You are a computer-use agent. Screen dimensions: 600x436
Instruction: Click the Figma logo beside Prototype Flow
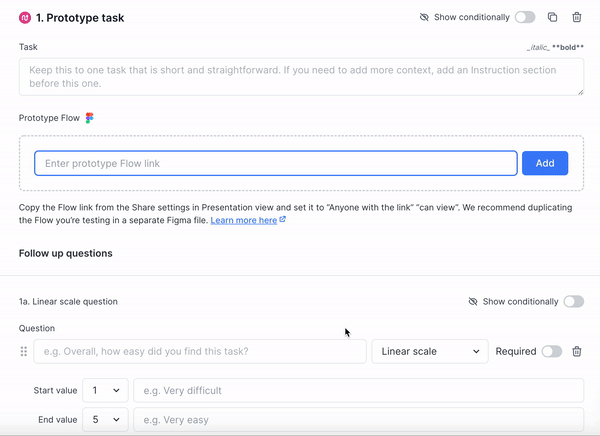pyautogui.click(x=90, y=118)
